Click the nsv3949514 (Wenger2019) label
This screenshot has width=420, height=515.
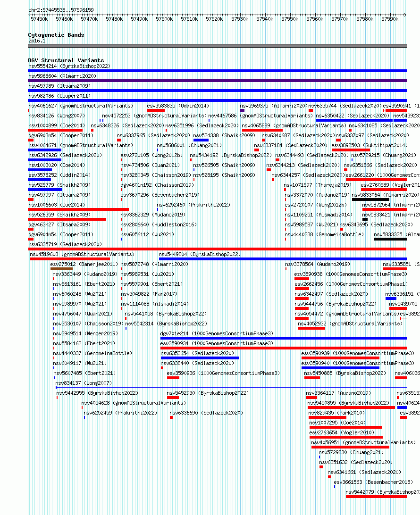pos(85,333)
